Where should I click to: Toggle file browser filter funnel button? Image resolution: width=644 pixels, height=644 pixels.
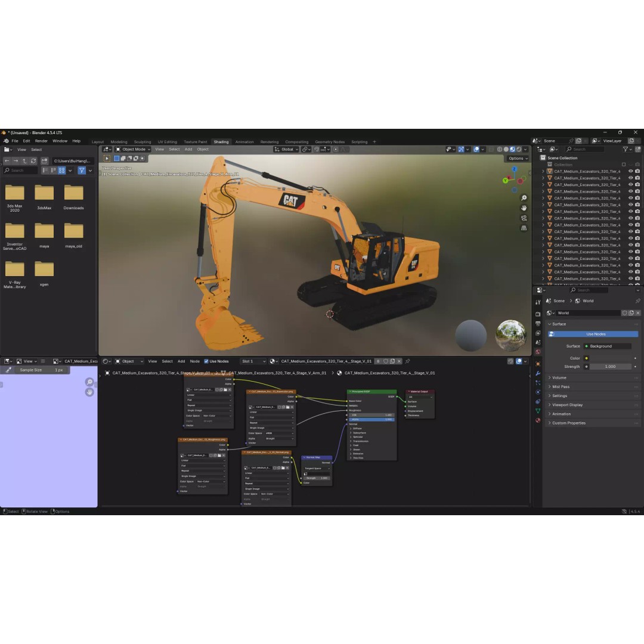pos(82,171)
